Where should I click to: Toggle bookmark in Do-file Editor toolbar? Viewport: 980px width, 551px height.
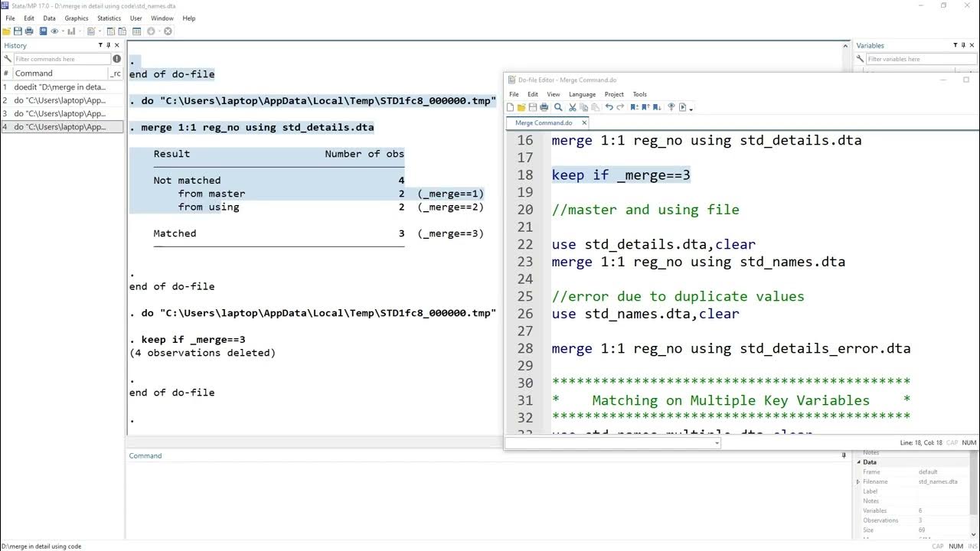[x=634, y=107]
